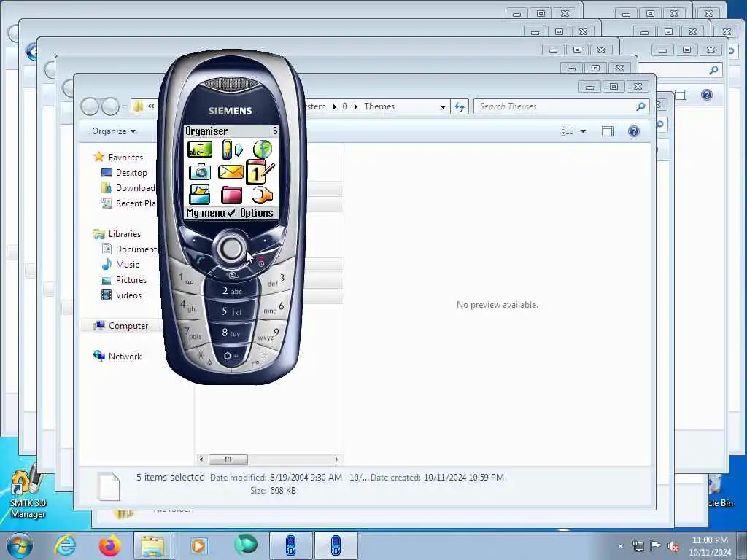Viewport: 747px width, 560px height.
Task: Click the green call key on phone
Action: (201, 260)
